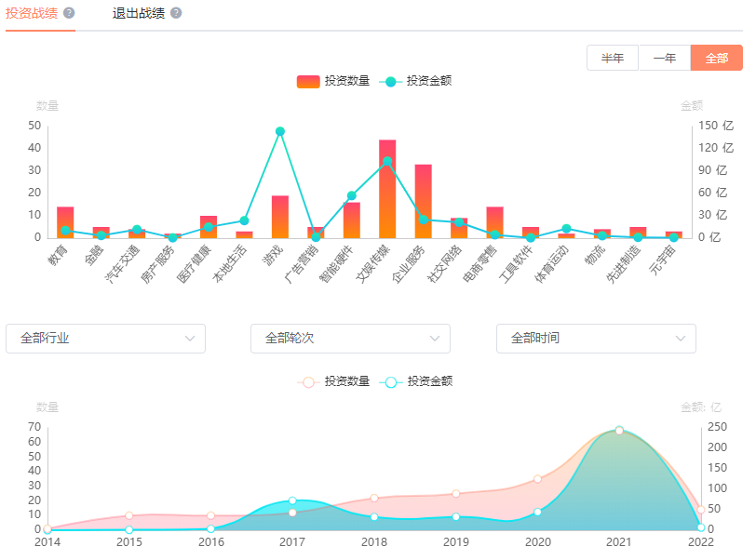
Task: Select the 全部 time range button
Action: [x=716, y=58]
